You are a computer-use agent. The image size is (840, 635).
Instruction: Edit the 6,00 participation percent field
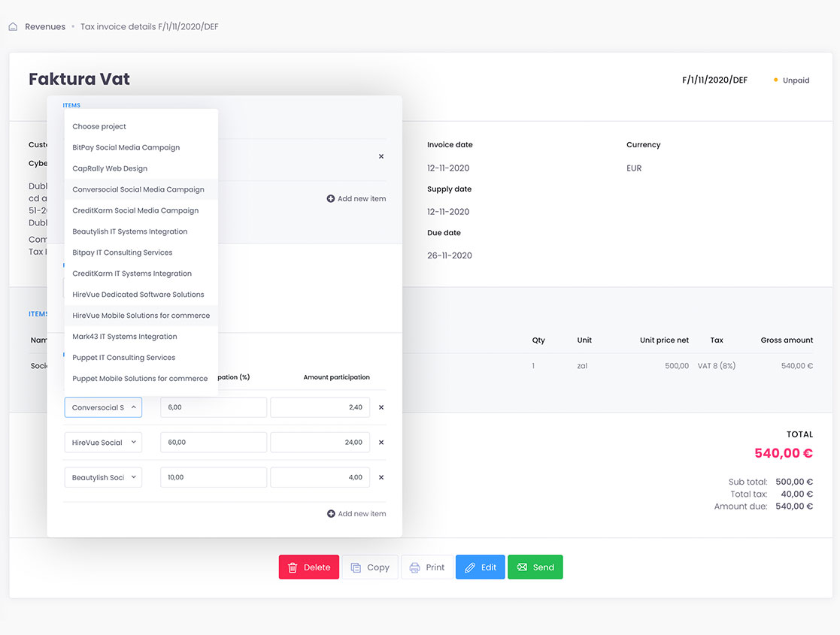click(x=214, y=407)
